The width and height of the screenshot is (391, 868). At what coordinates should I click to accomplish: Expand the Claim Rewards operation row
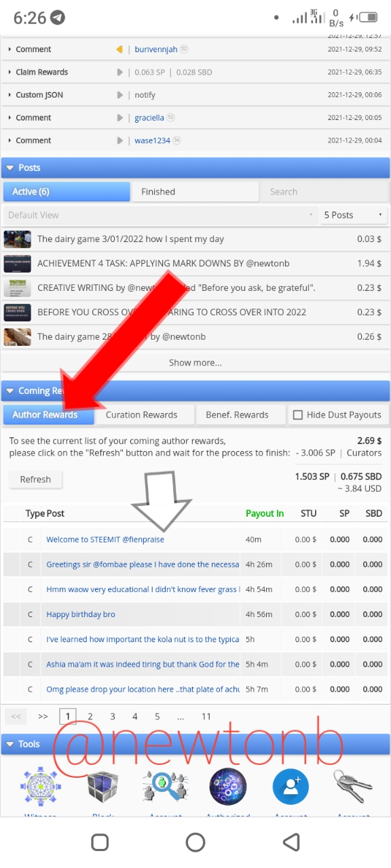point(195,72)
